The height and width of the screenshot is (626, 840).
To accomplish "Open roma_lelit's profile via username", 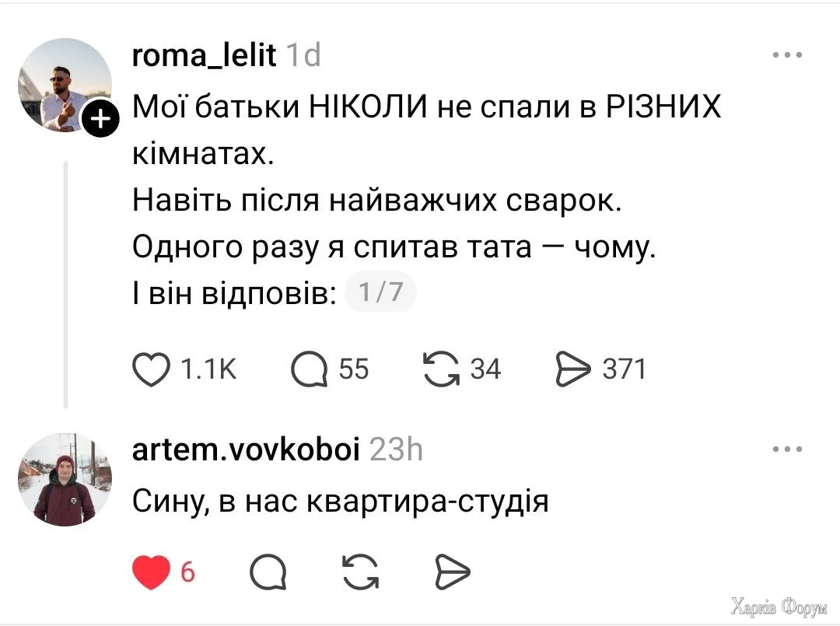I will (204, 54).
